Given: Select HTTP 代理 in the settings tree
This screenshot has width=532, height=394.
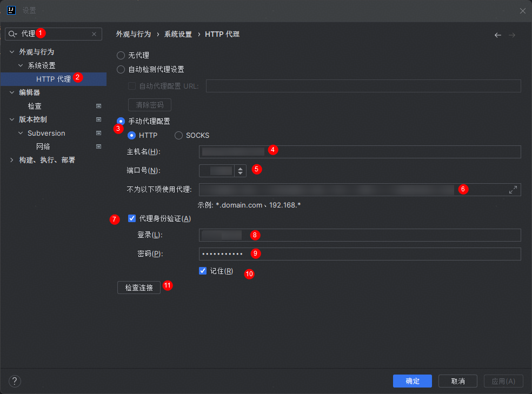Looking at the screenshot, I should (x=53, y=79).
